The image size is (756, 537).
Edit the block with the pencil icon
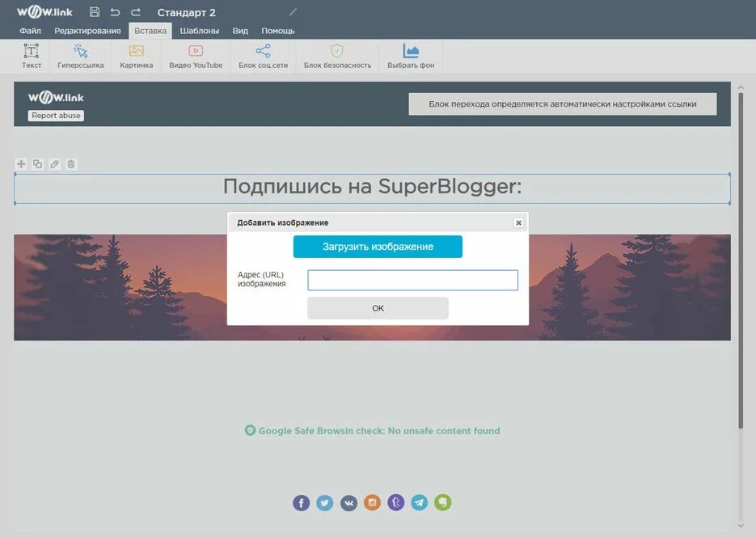tap(53, 163)
